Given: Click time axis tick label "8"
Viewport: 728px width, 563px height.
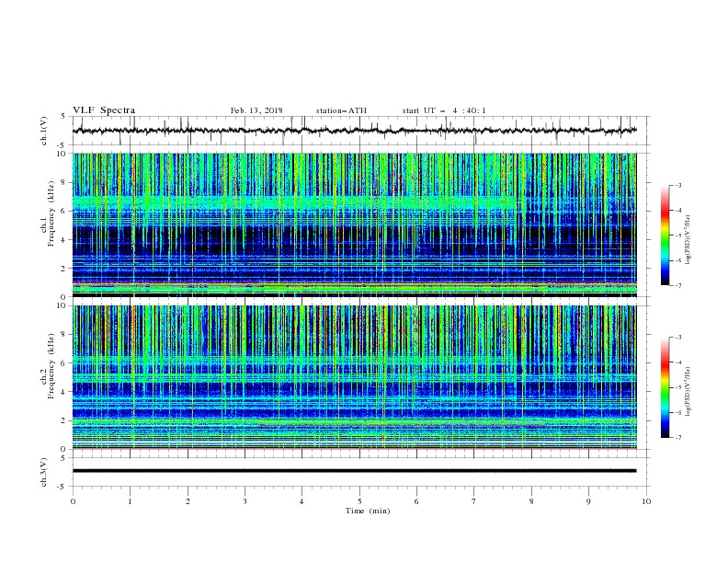Looking at the screenshot, I should pos(531,501).
